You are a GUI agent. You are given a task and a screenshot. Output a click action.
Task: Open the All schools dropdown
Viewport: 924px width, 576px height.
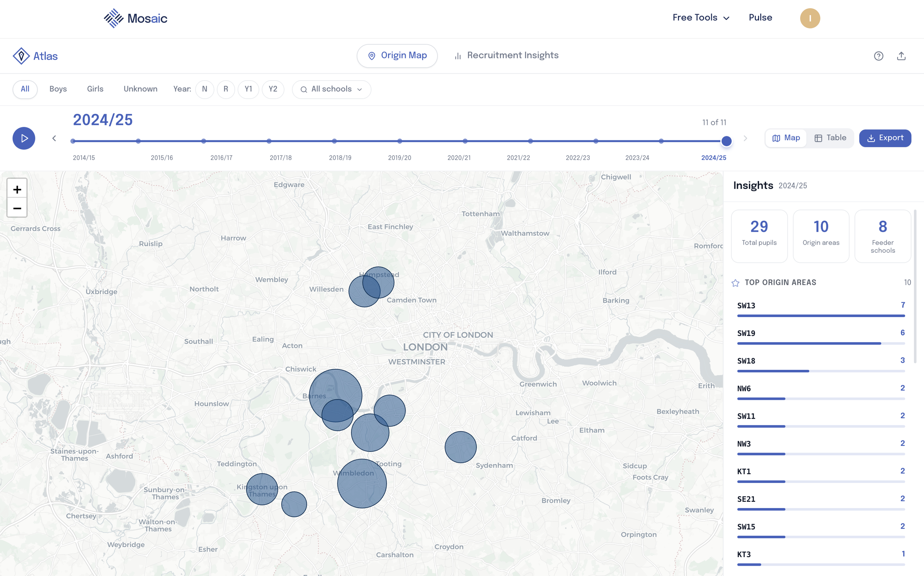tap(331, 89)
